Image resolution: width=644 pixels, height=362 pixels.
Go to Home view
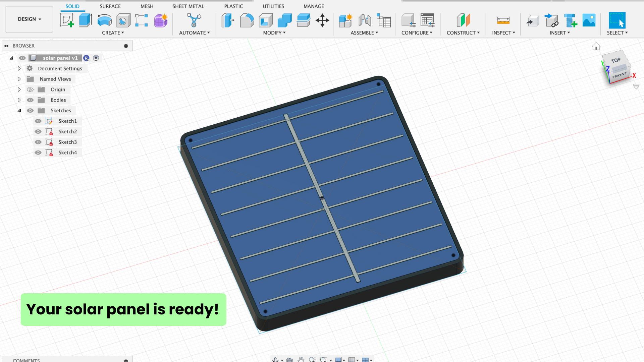(x=596, y=47)
